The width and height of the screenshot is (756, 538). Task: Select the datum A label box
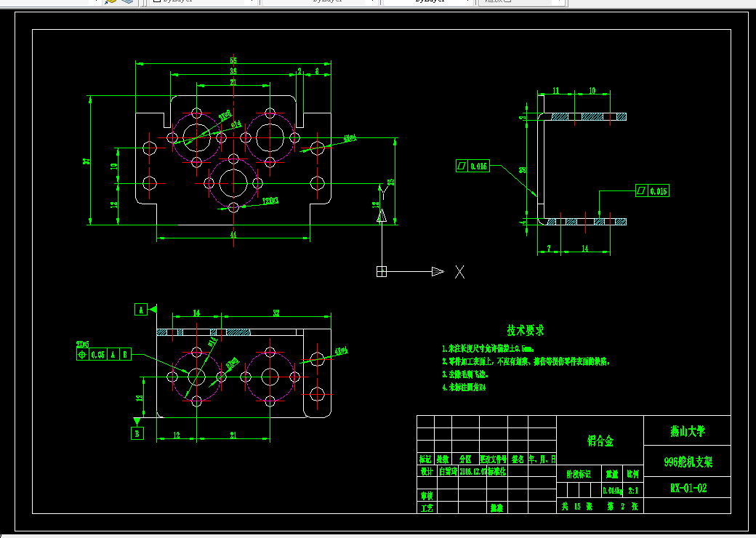[141, 310]
